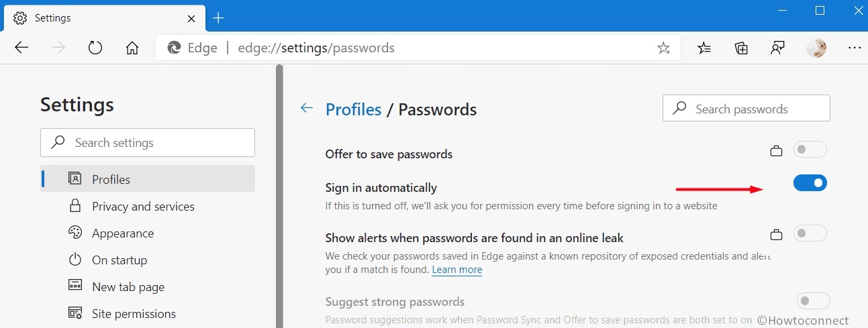Add this page to favorites star
868x328 pixels.
pos(663,48)
